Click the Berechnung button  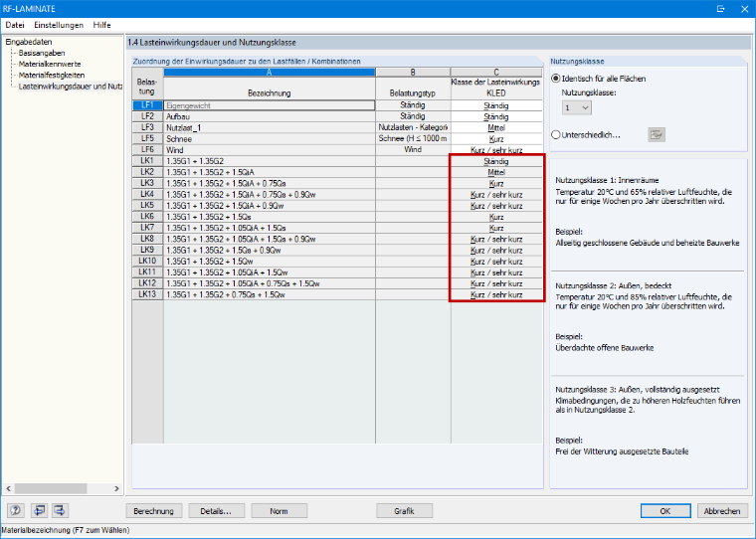coord(154,511)
